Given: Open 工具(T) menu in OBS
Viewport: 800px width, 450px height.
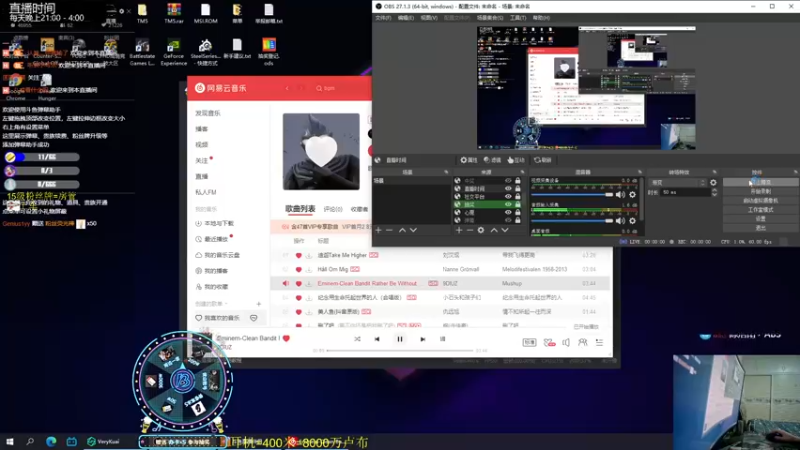Looking at the screenshot, I should pyautogui.click(x=518, y=18).
